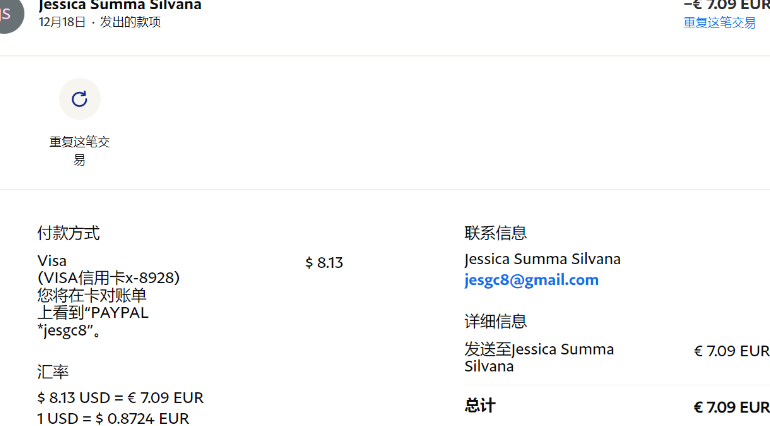
Task: Select the Jessica Summa Silvana header name
Action: 120,5
